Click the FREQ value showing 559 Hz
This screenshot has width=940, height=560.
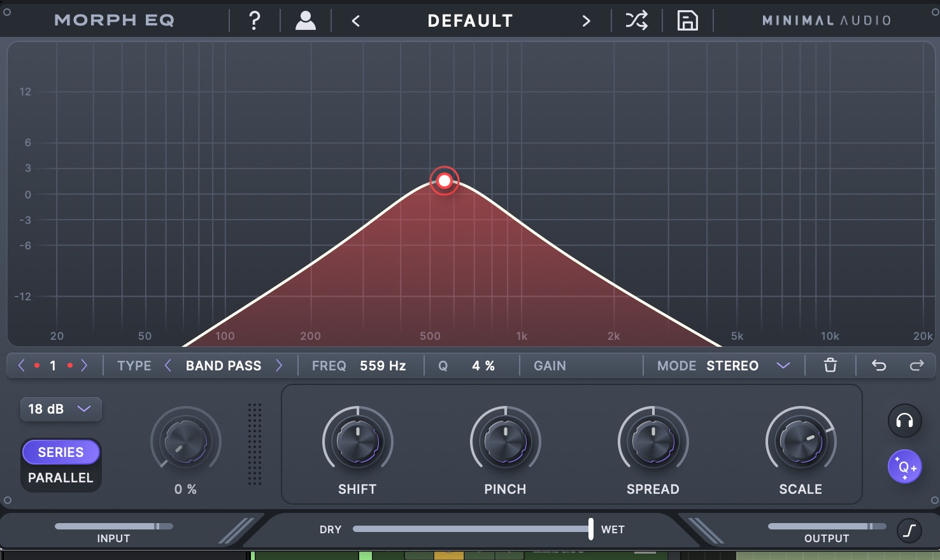click(382, 365)
